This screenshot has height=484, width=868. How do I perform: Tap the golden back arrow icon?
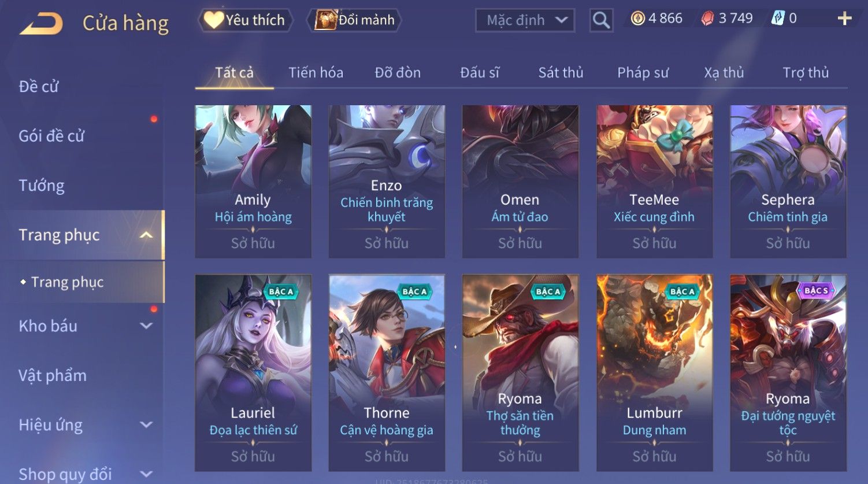coord(40,24)
